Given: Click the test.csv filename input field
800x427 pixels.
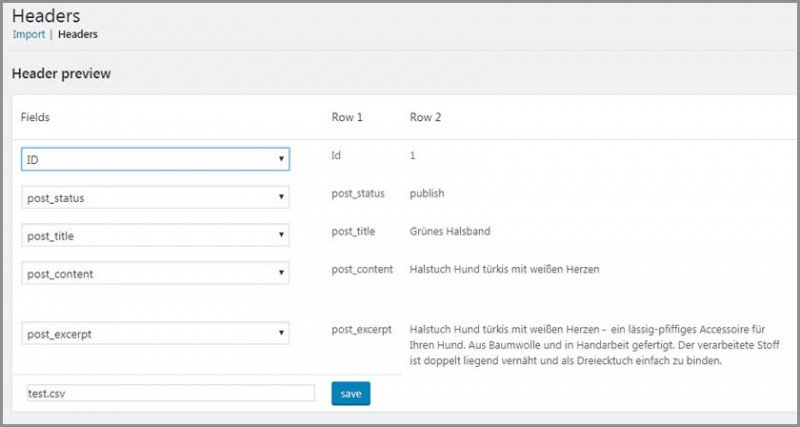Looking at the screenshot, I should coord(168,394).
